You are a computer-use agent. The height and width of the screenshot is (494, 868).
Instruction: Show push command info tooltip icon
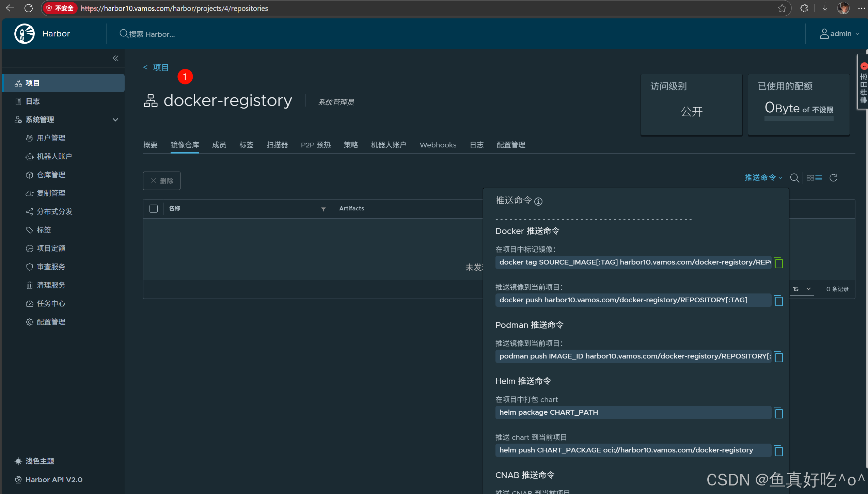[538, 202]
